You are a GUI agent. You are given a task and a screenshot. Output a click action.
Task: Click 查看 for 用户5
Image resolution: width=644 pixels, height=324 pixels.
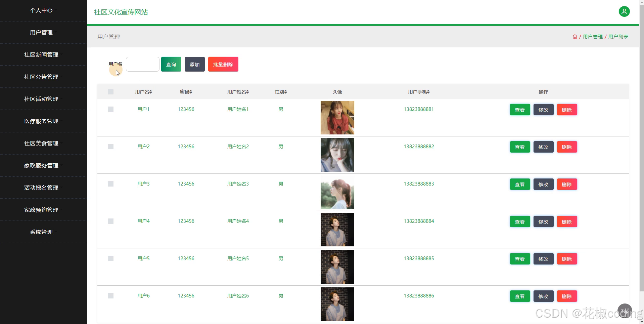[520, 259]
